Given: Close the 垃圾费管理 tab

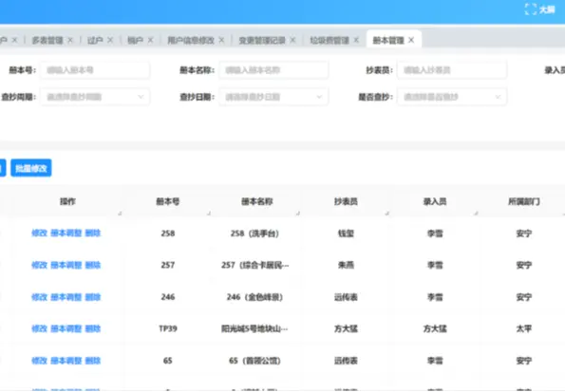Looking at the screenshot, I should (356, 40).
